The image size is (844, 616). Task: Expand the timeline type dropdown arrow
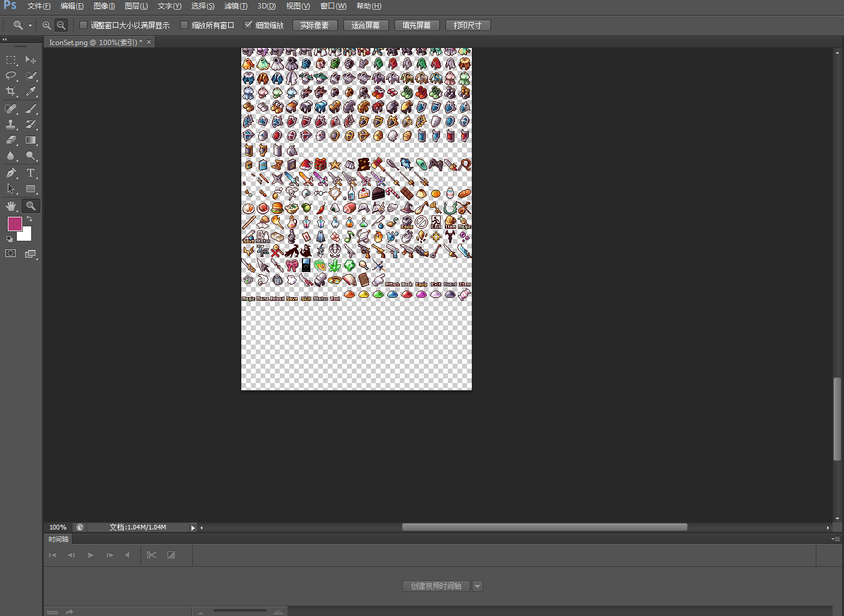coord(478,586)
